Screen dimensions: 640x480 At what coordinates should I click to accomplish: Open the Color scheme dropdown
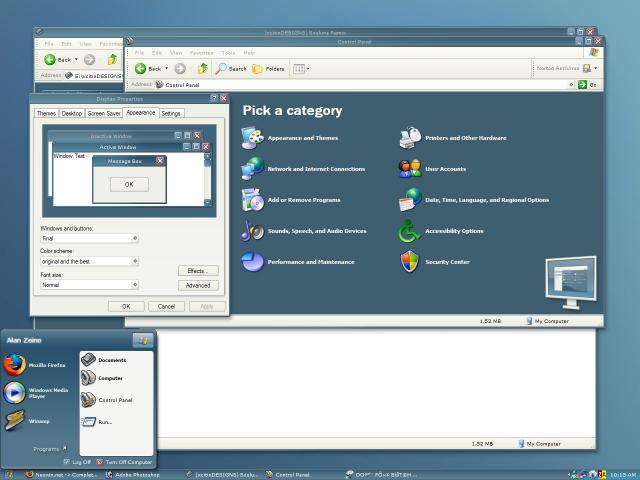(x=134, y=262)
